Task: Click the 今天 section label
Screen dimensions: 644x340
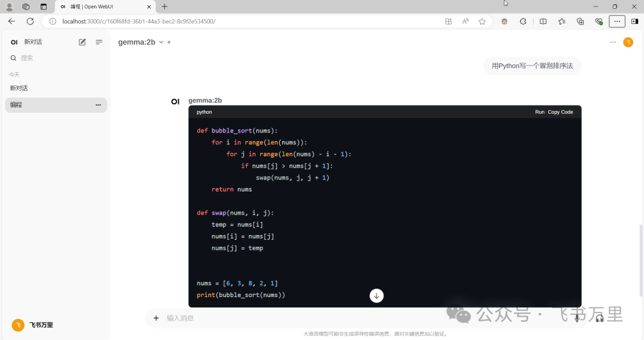Action: [14, 75]
